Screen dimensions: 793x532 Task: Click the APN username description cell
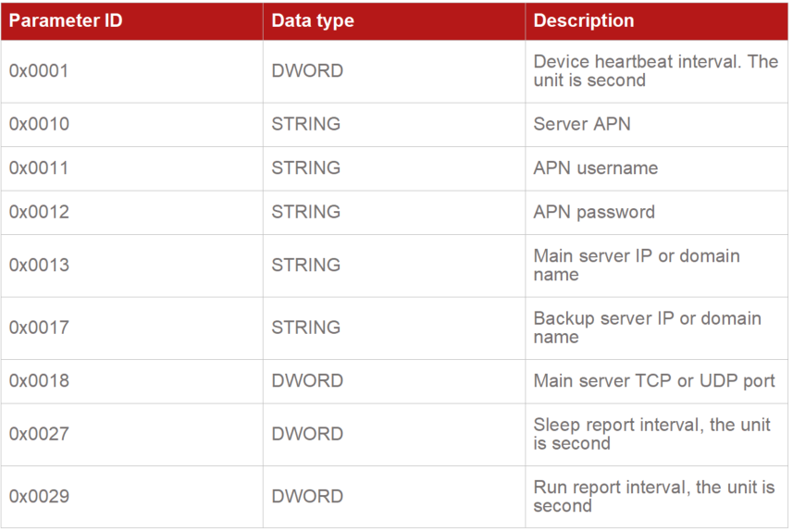coord(596,168)
